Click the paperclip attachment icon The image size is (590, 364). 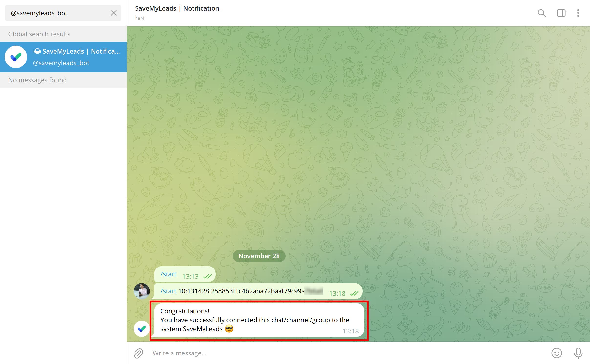click(139, 353)
